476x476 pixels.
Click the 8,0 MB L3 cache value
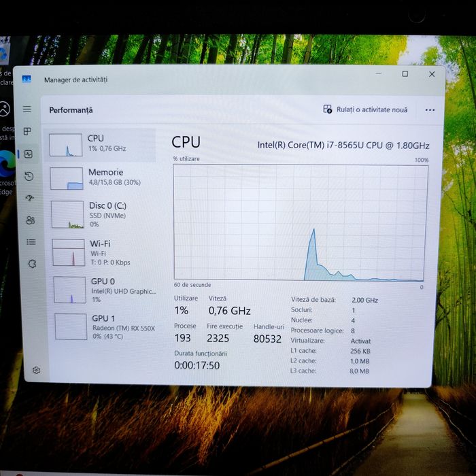coord(359,371)
